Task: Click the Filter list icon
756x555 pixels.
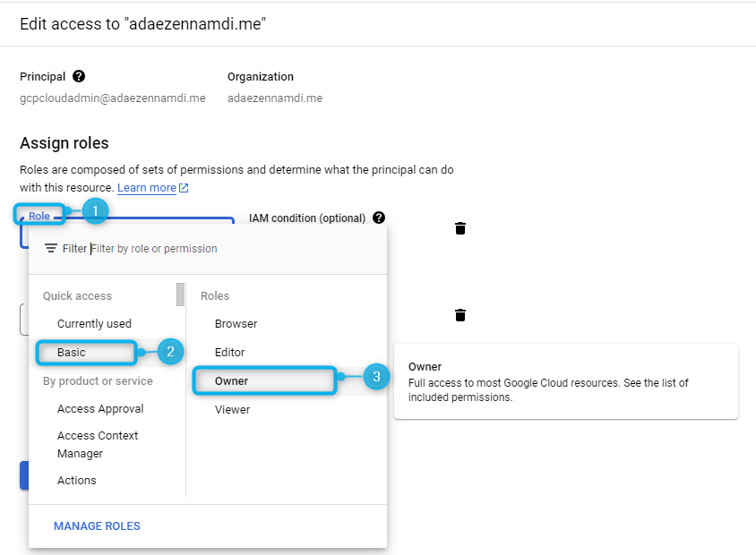Action: 51,248
